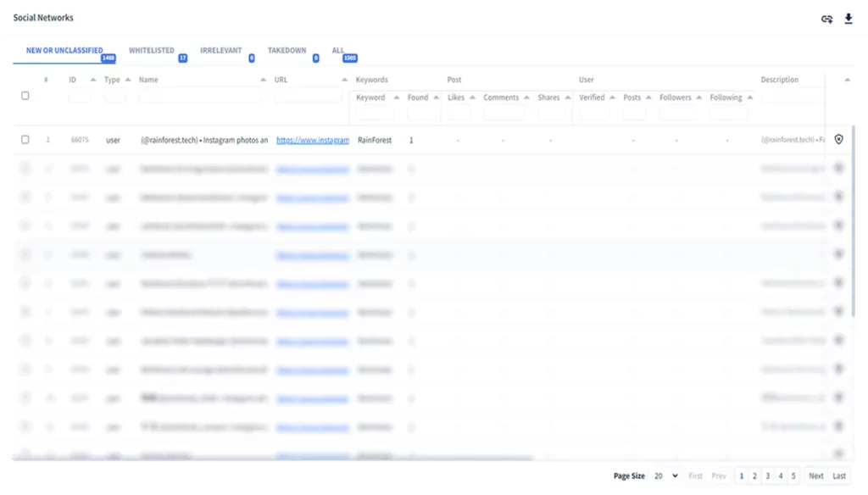Sort by Keyword column arrow
The width and height of the screenshot is (868, 495).
(x=397, y=97)
